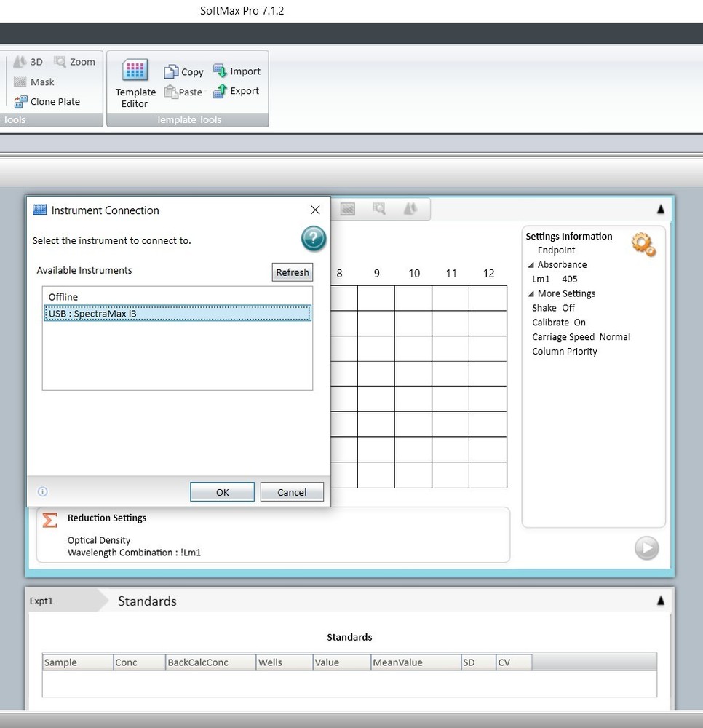Viewport: 703px width, 728px height.
Task: Click the MeanValue column header
Action: pos(416,662)
